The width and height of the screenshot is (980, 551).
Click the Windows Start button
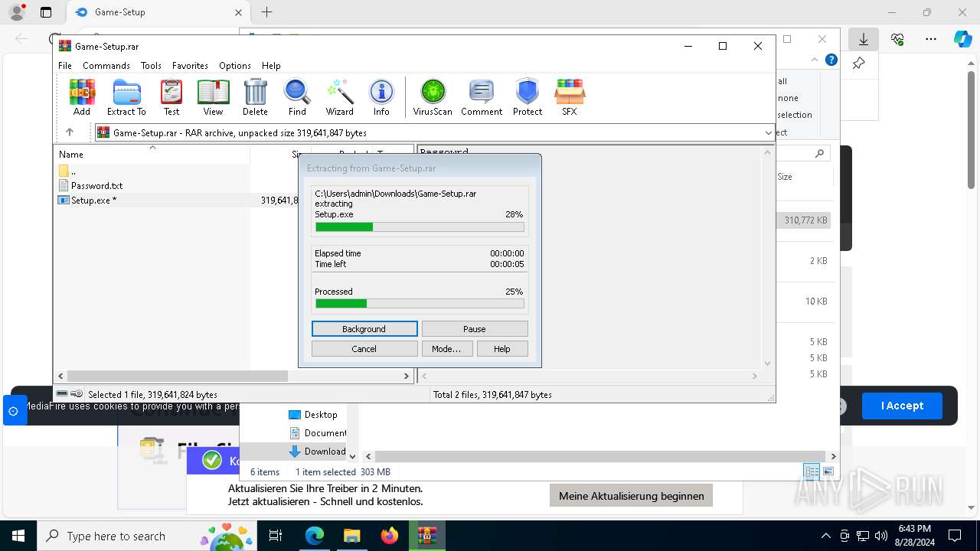(18, 536)
